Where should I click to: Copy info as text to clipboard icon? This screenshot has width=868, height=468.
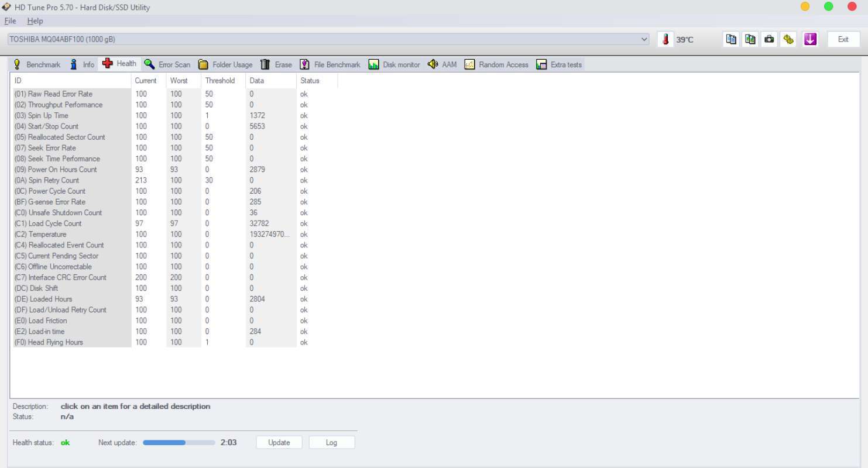pos(731,39)
